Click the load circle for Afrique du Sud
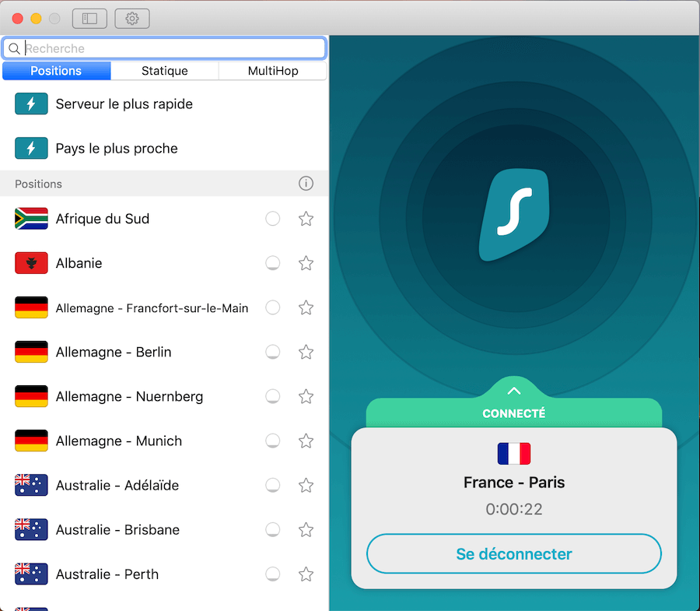The image size is (700, 611). click(273, 219)
